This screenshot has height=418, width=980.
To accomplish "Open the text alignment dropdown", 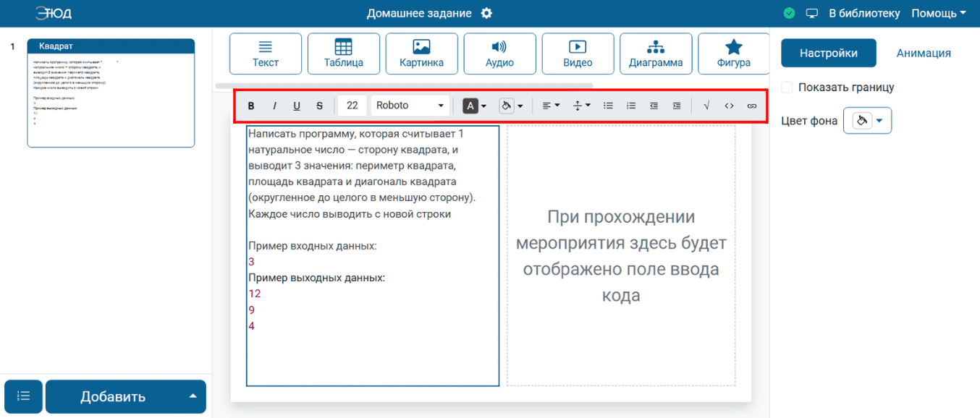I will (552, 106).
